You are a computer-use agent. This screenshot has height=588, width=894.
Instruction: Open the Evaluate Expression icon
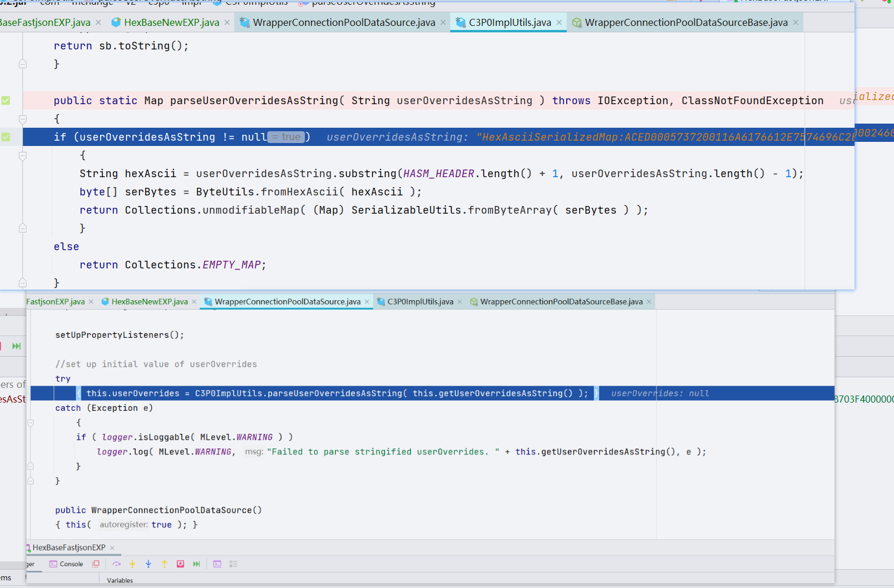coord(217,564)
